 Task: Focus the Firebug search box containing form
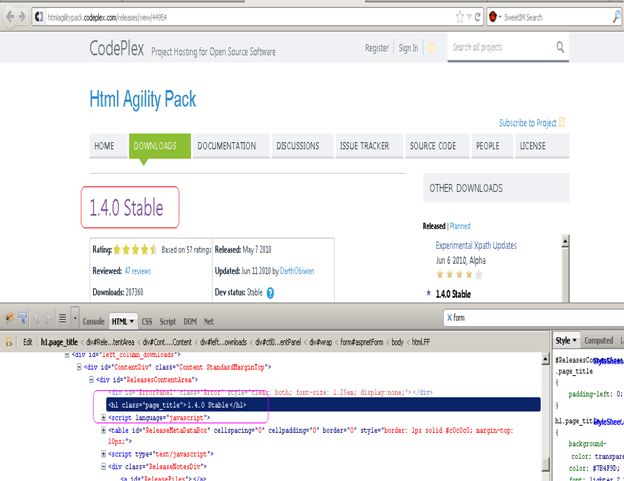click(x=534, y=318)
